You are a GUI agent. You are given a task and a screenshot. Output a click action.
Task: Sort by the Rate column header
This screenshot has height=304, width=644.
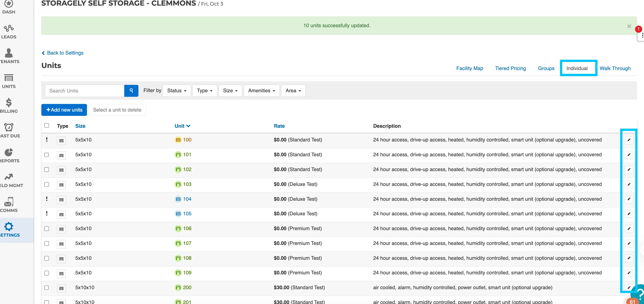point(279,126)
